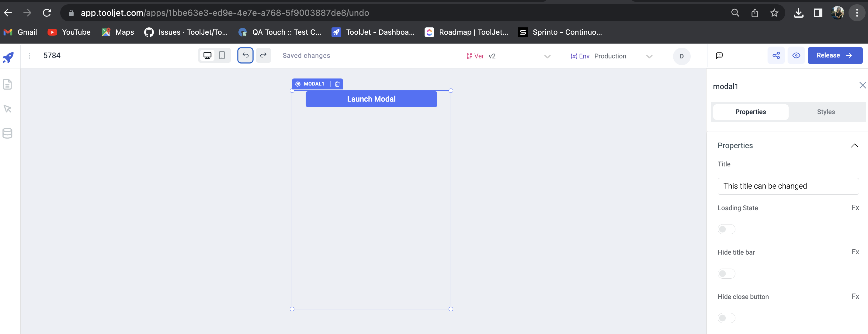Open MODAL1 settings gear icon
This screenshot has height=334, width=868.
point(298,84)
